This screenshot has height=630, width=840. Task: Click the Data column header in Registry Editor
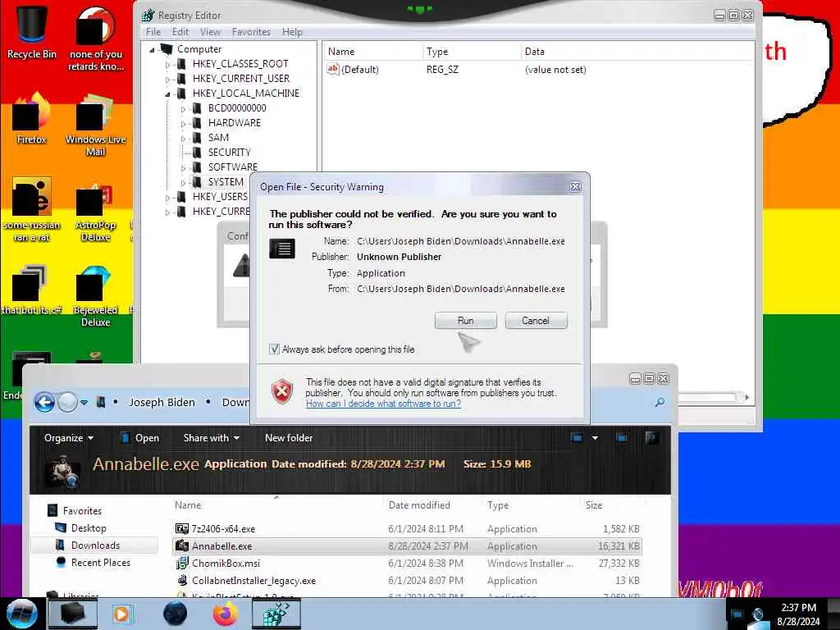click(535, 52)
